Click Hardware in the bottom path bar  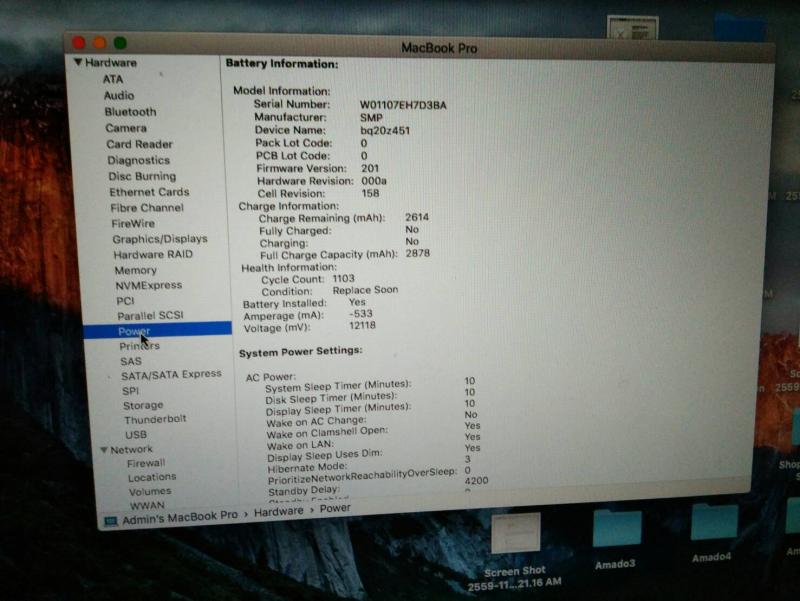point(277,511)
